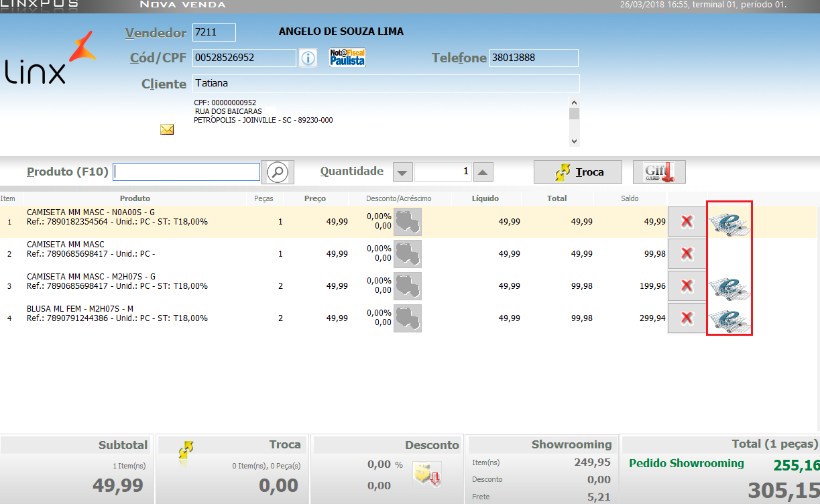Click the Troca arrows icon in footer
The image size is (820, 504).
(x=186, y=450)
